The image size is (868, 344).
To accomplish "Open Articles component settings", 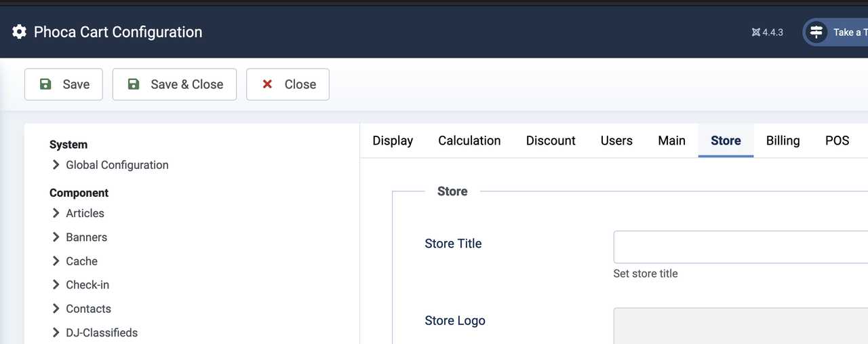I will pyautogui.click(x=85, y=213).
